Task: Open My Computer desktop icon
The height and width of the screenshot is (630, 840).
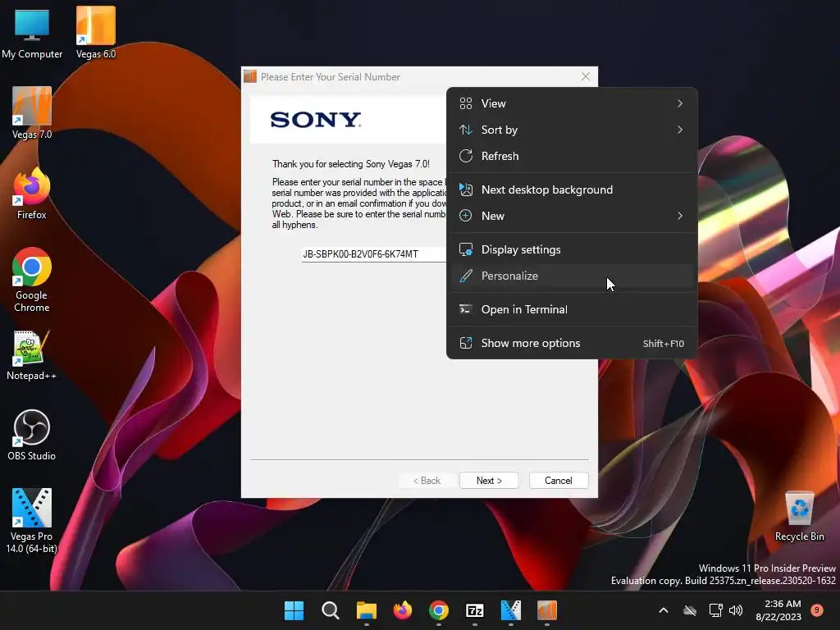Action: [x=32, y=33]
